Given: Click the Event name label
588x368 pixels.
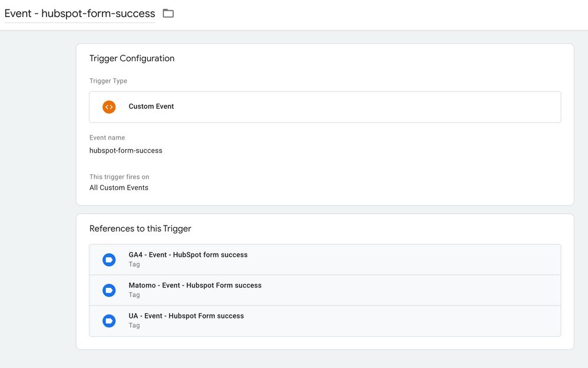Looking at the screenshot, I should (107, 138).
